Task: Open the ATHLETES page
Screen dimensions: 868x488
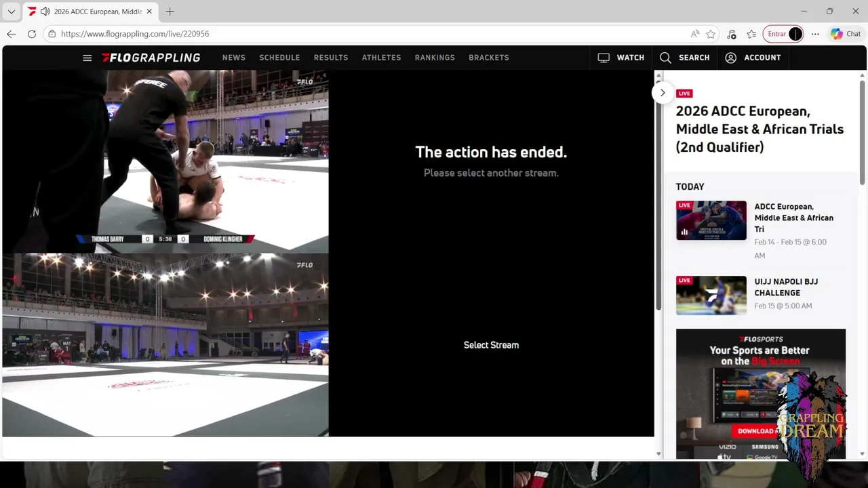Action: 381,58
